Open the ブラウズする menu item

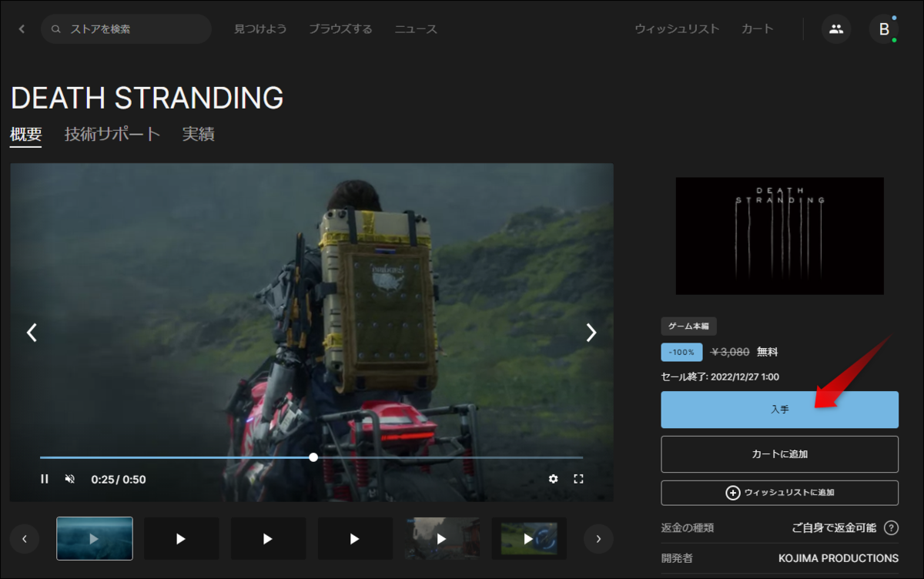(340, 29)
